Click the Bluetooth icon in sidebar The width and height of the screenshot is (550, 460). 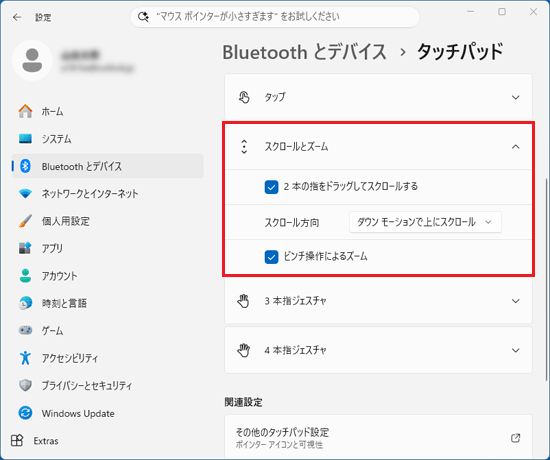click(x=25, y=166)
